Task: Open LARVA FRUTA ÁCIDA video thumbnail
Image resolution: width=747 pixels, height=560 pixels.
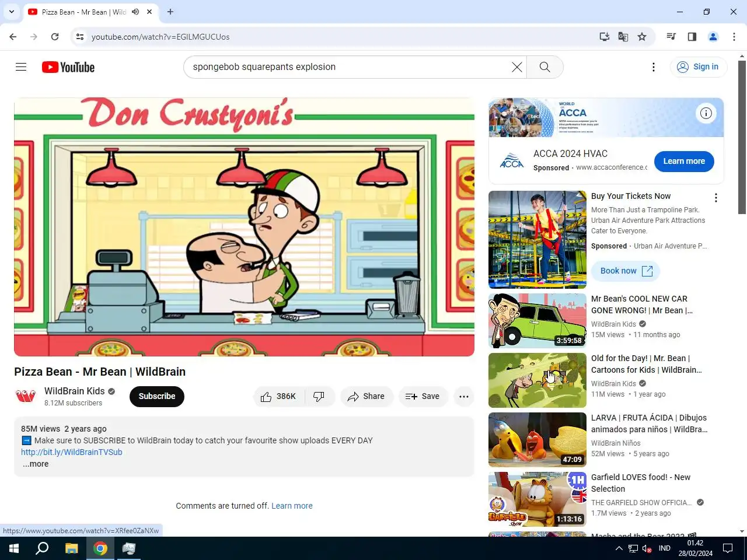Action: [537, 440]
